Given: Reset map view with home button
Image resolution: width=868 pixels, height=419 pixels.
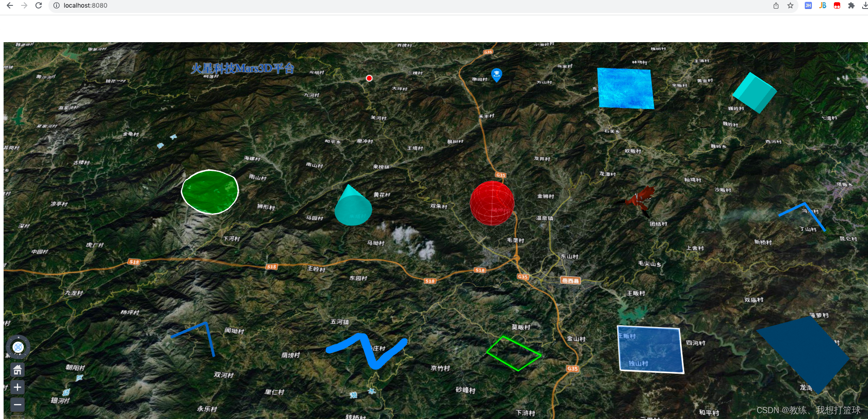Looking at the screenshot, I should pos(17,370).
